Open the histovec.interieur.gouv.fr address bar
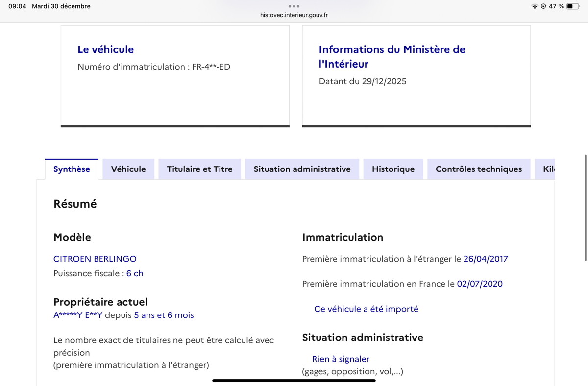The height and width of the screenshot is (386, 588). [x=294, y=15]
